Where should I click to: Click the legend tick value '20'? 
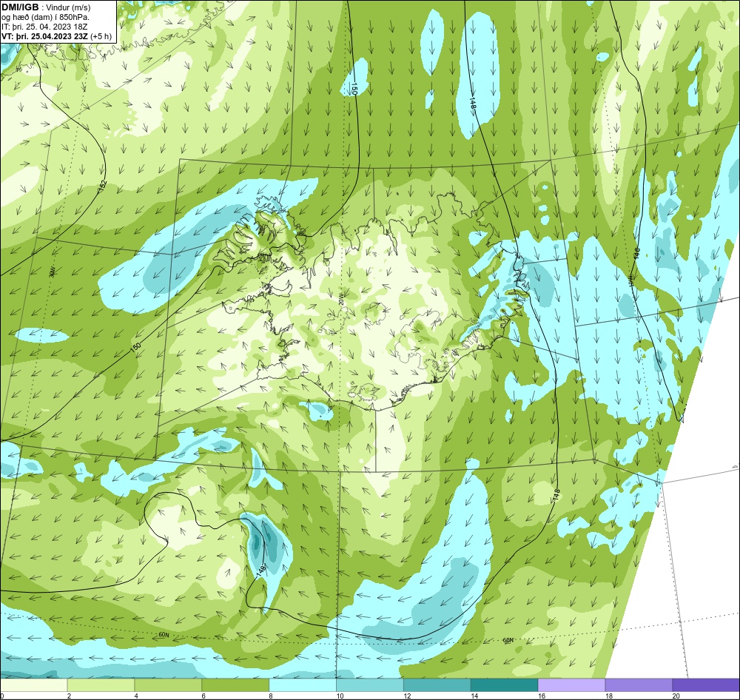point(676,696)
